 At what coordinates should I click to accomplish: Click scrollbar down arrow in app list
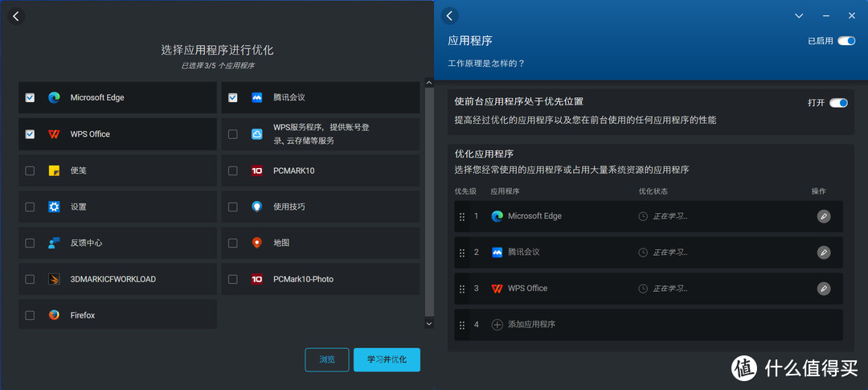click(429, 323)
